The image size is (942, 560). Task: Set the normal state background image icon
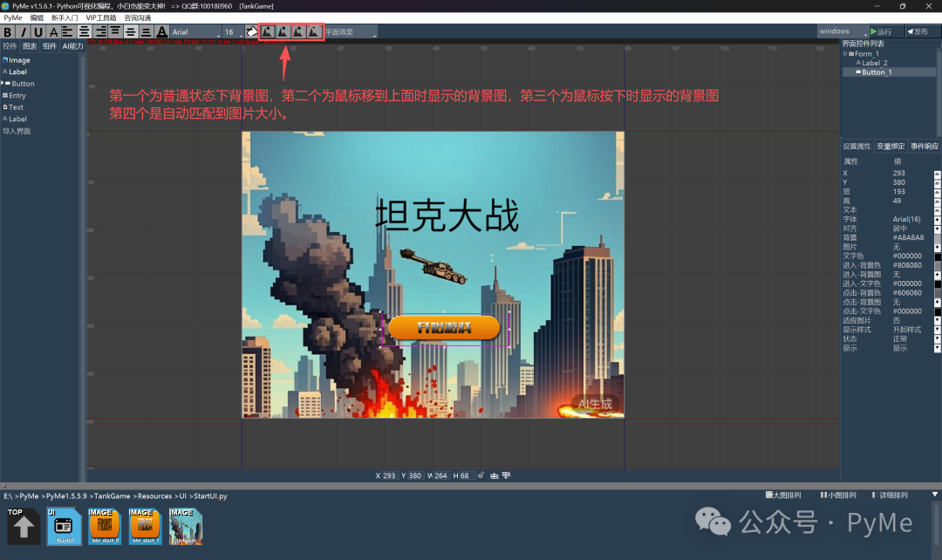click(268, 32)
